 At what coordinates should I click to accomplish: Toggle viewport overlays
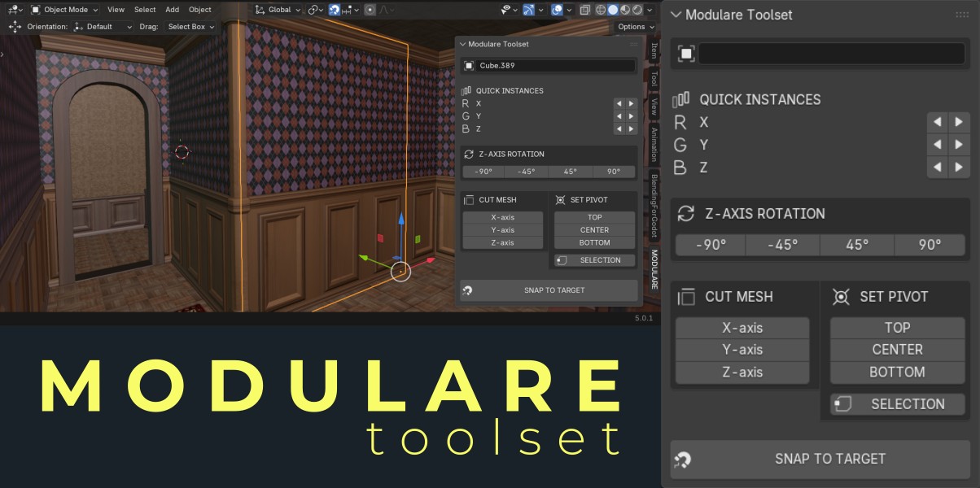[557, 10]
